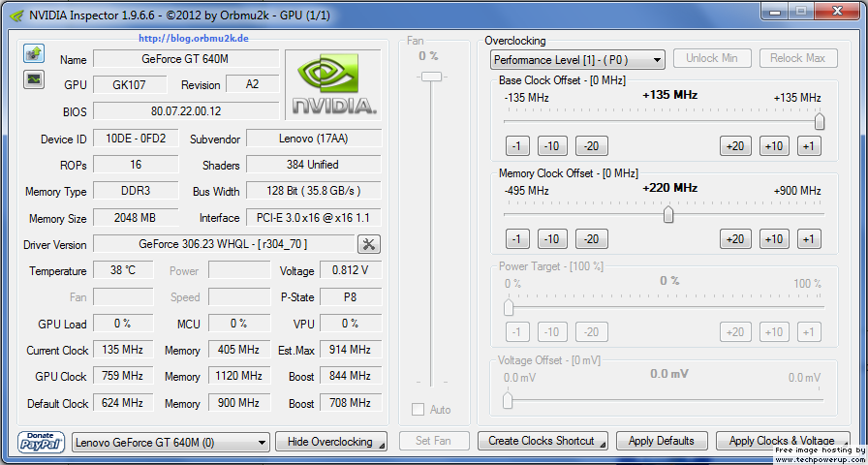Decrease Base Clock Offset by 10
This screenshot has width=868, height=465.
coord(552,146)
